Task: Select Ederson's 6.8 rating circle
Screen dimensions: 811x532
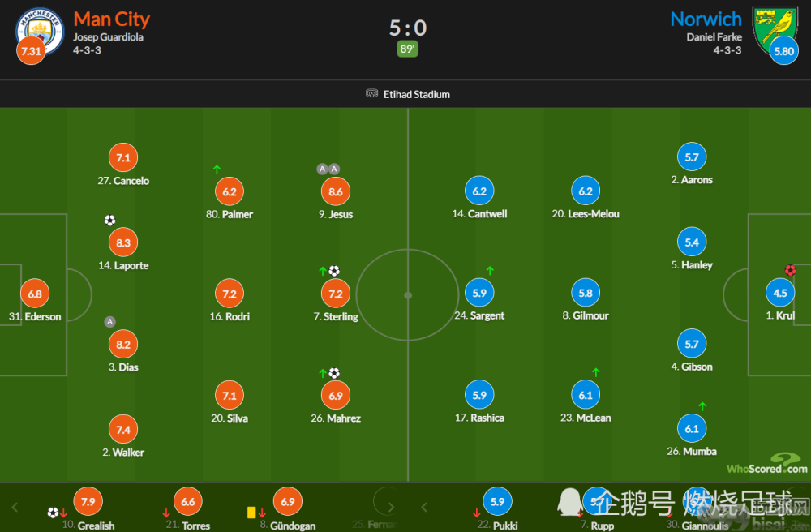Action: pyautogui.click(x=35, y=294)
